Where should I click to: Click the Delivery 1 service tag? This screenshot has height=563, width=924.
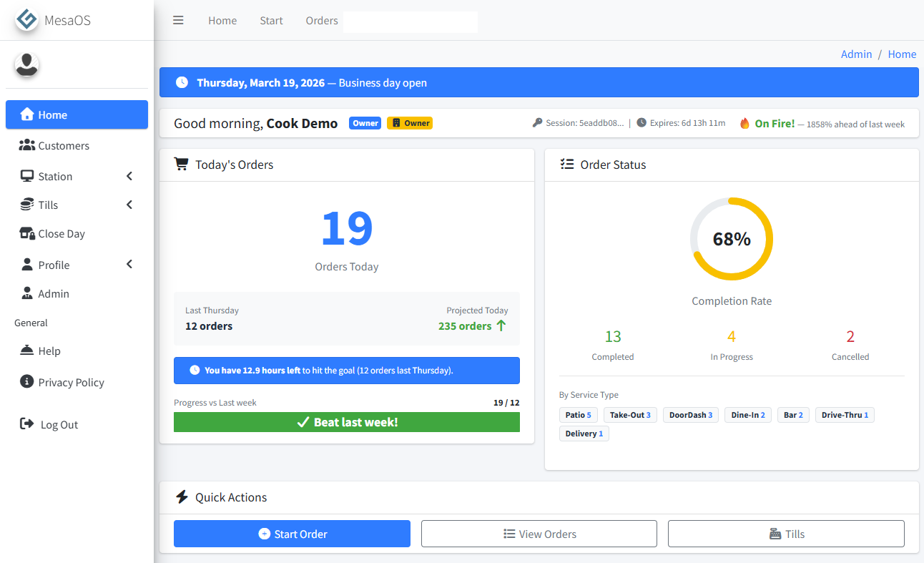click(x=584, y=434)
